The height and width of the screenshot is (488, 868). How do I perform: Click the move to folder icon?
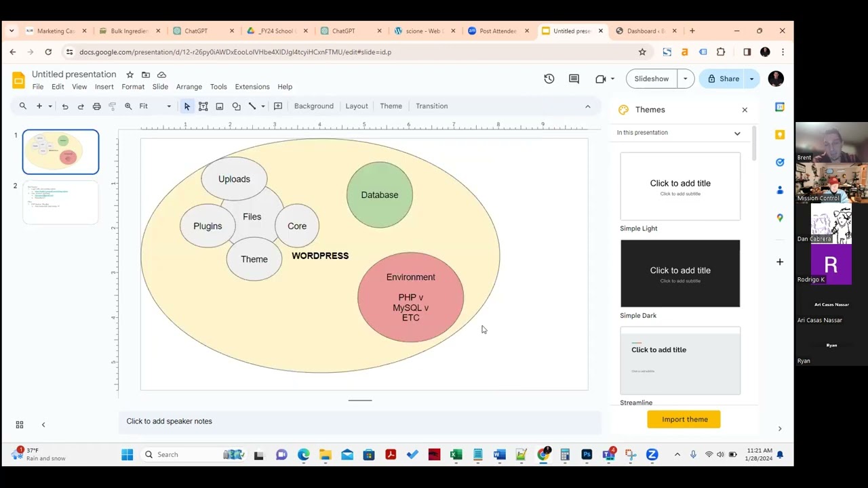pyautogui.click(x=146, y=75)
